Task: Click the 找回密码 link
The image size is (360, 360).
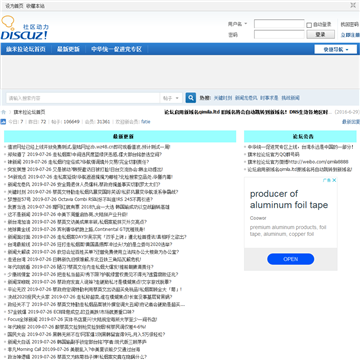Action: 350,24
